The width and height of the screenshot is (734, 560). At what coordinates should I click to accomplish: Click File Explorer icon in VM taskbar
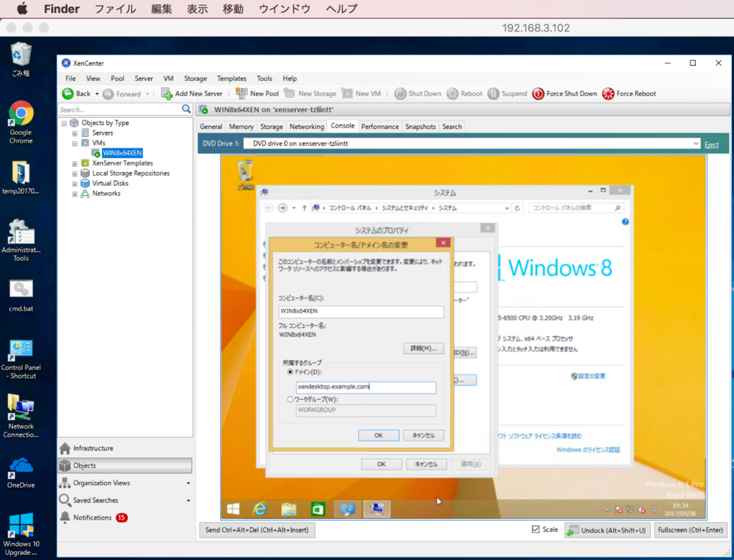289,509
